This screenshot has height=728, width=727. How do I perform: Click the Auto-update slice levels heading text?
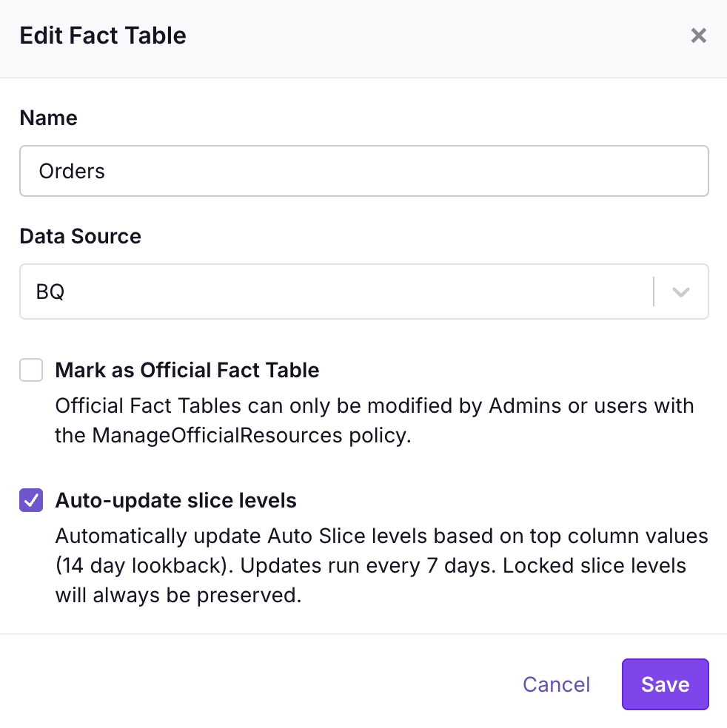[175, 500]
